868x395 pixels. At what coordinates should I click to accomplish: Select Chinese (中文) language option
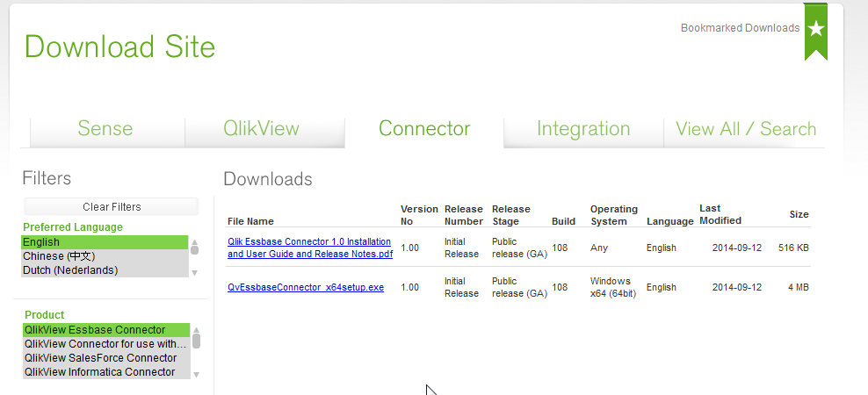pyautogui.click(x=105, y=256)
